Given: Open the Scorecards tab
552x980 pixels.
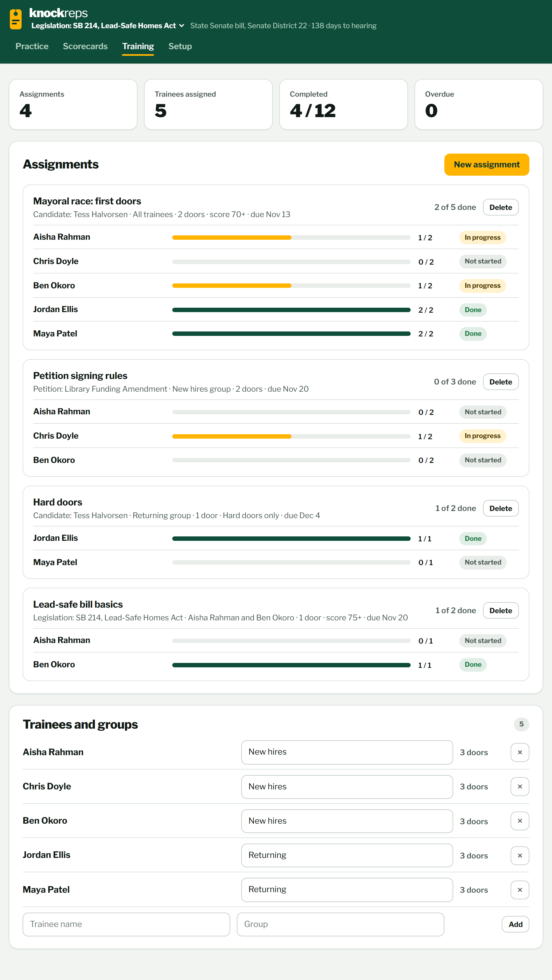Looking at the screenshot, I should [85, 46].
